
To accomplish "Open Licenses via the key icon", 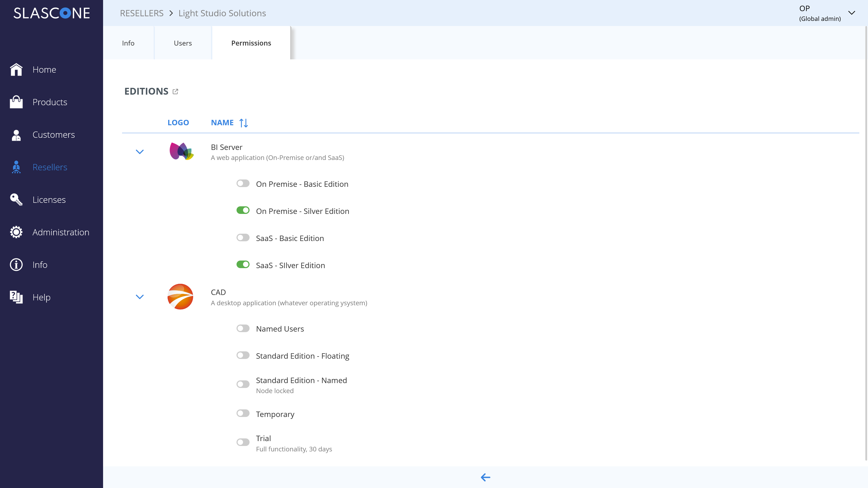I will [16, 200].
